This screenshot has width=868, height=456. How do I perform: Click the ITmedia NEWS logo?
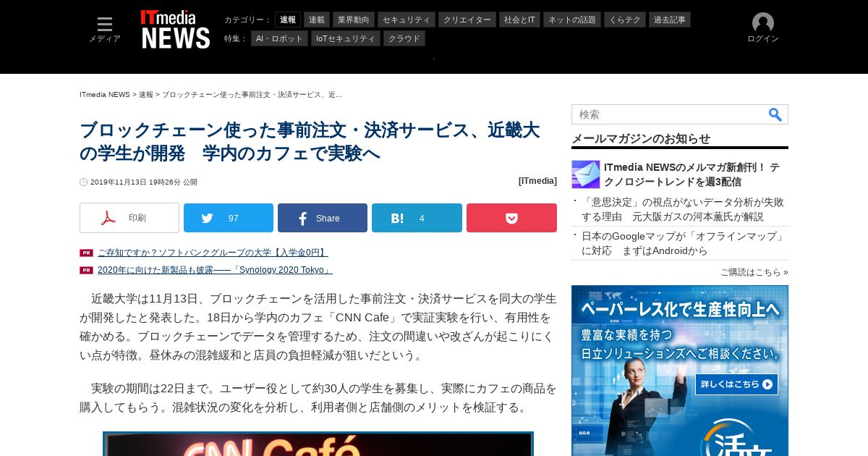click(176, 30)
